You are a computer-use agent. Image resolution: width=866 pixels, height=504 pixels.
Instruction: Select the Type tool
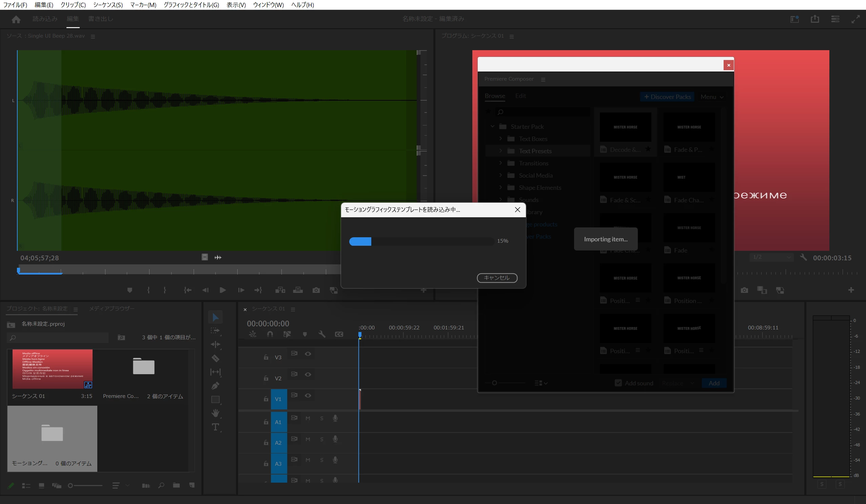(x=215, y=427)
